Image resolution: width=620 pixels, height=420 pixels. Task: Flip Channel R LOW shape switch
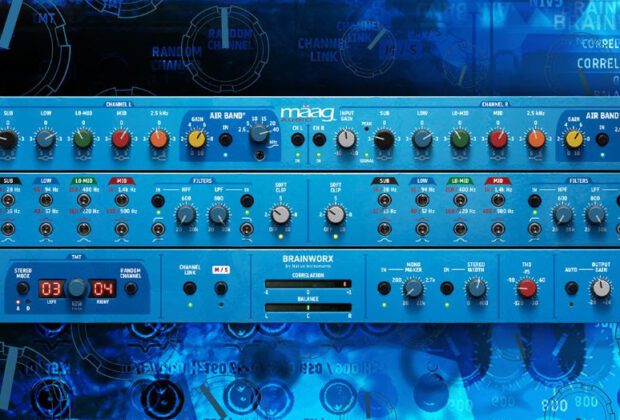tap(422, 229)
